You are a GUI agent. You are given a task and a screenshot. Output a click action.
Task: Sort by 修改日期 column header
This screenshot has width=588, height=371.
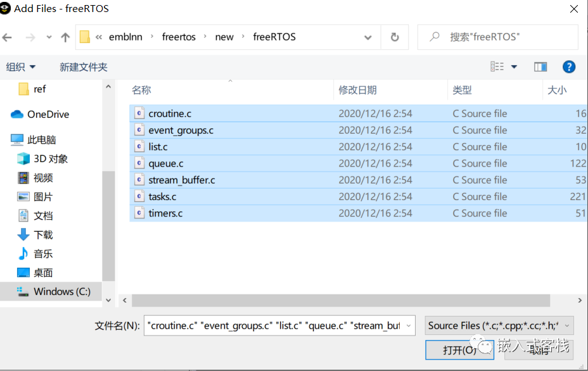[357, 90]
